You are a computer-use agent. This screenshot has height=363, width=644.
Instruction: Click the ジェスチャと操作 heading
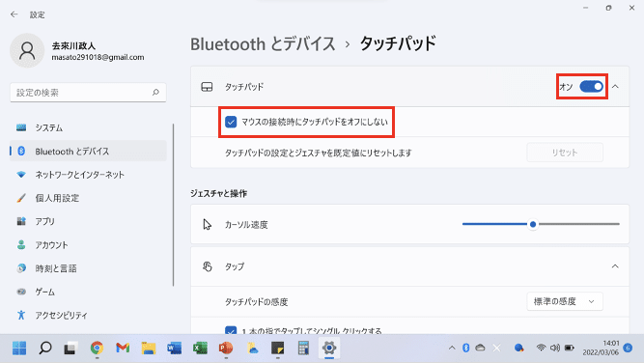218,193
